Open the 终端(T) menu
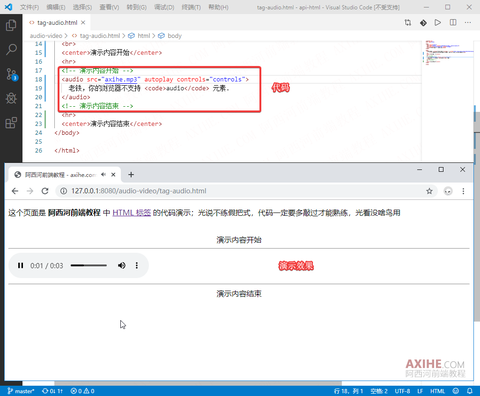 (x=191, y=7)
